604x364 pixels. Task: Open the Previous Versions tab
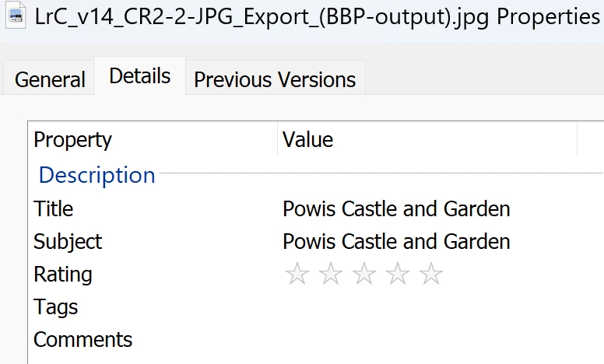(x=275, y=79)
